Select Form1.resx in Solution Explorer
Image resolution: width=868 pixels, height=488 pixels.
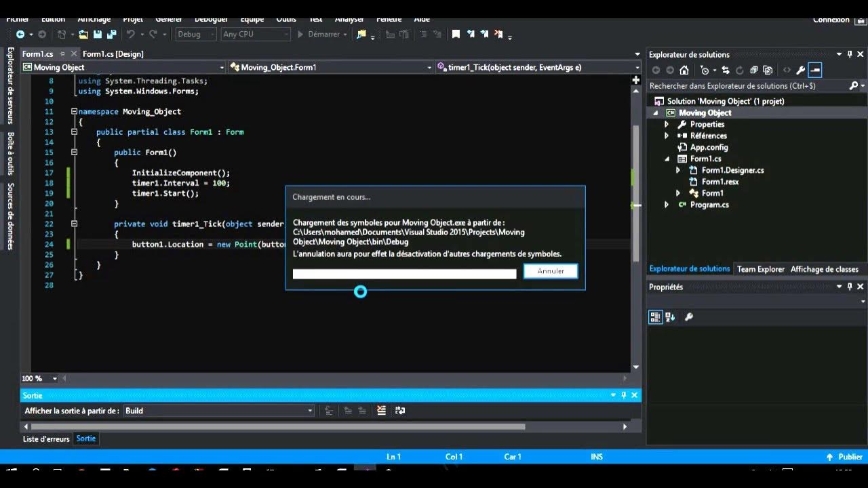point(719,182)
